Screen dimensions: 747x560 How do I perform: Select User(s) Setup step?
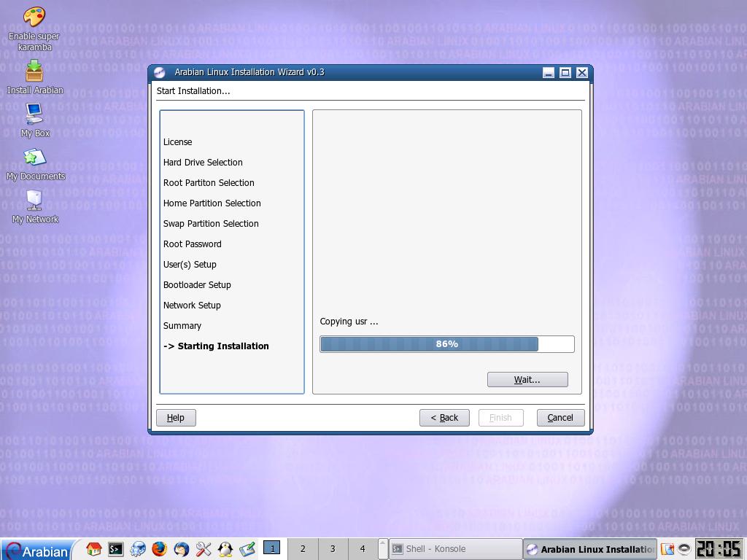tap(190, 265)
